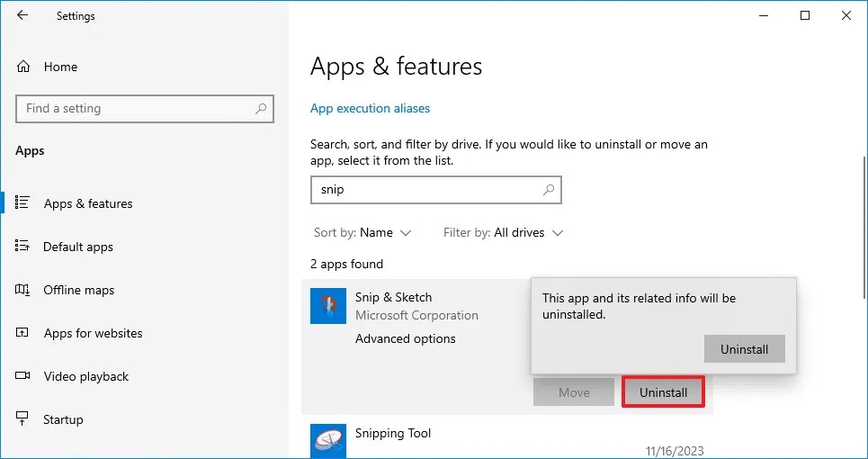This screenshot has width=868, height=459.
Task: Click the magnifier in Find a setting
Action: (261, 109)
